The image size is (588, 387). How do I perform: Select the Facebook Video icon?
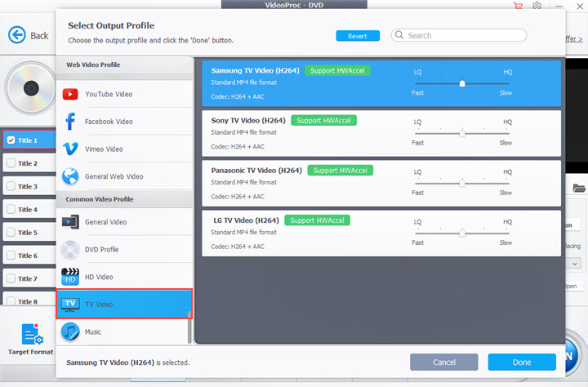click(70, 122)
